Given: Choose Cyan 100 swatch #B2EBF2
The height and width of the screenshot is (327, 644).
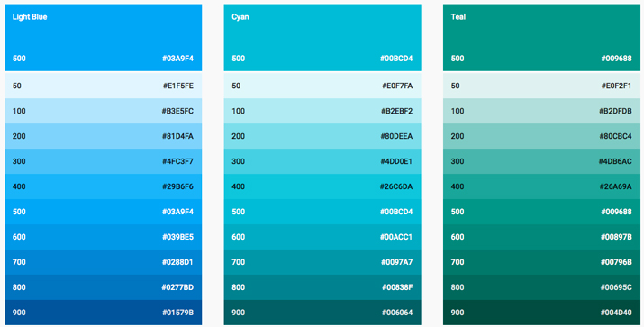Looking at the screenshot, I should [322, 111].
